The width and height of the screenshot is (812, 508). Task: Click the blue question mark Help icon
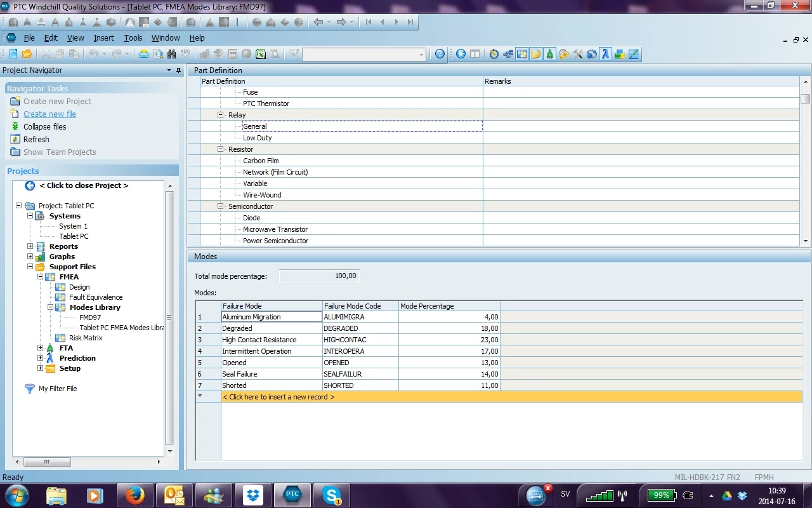440,54
